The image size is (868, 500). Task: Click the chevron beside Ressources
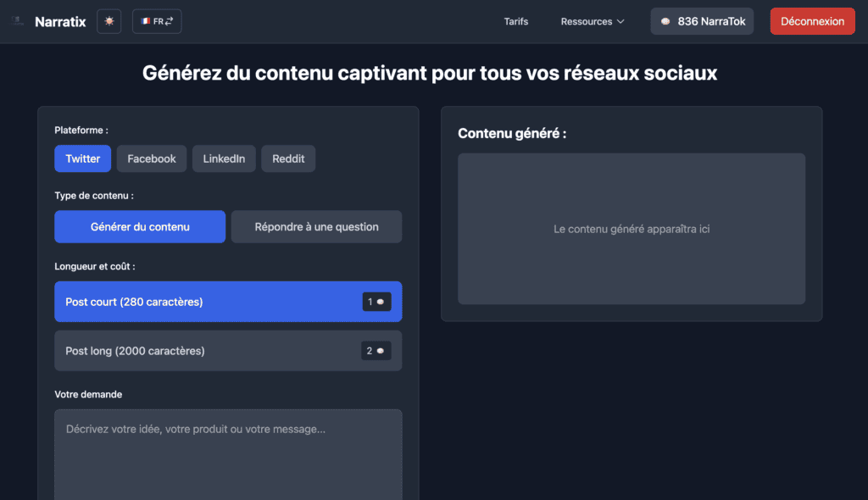pyautogui.click(x=620, y=21)
